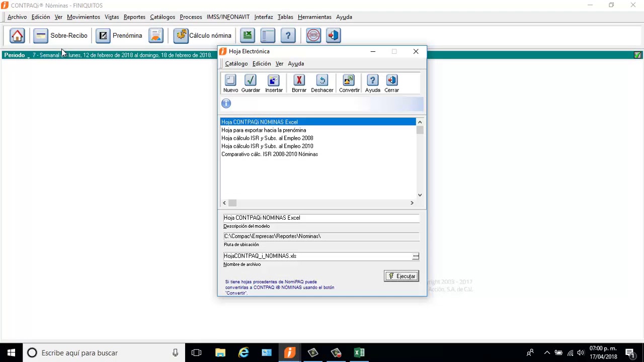Click Guardar checkmark icon

[x=251, y=83]
